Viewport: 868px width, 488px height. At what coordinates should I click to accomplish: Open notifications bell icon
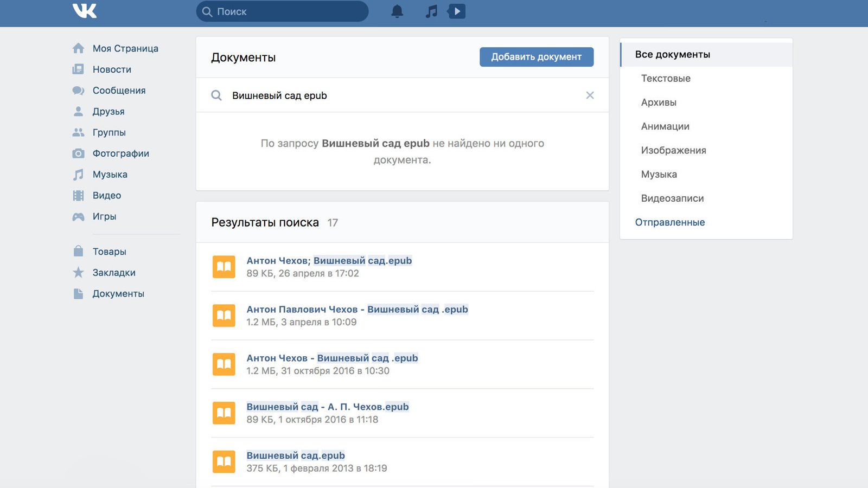[x=397, y=11]
